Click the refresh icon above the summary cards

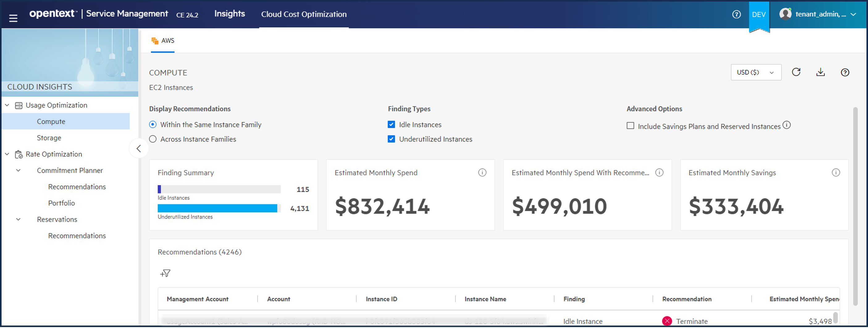pos(796,72)
